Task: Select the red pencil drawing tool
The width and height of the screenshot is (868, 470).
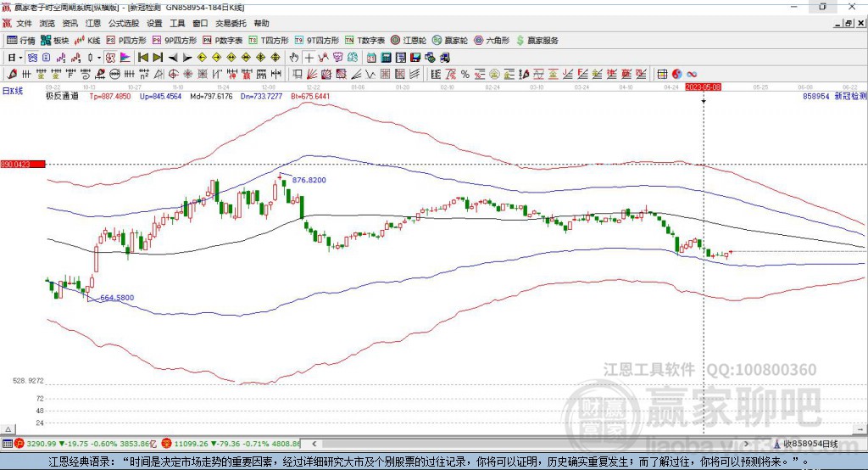Action: [12, 75]
